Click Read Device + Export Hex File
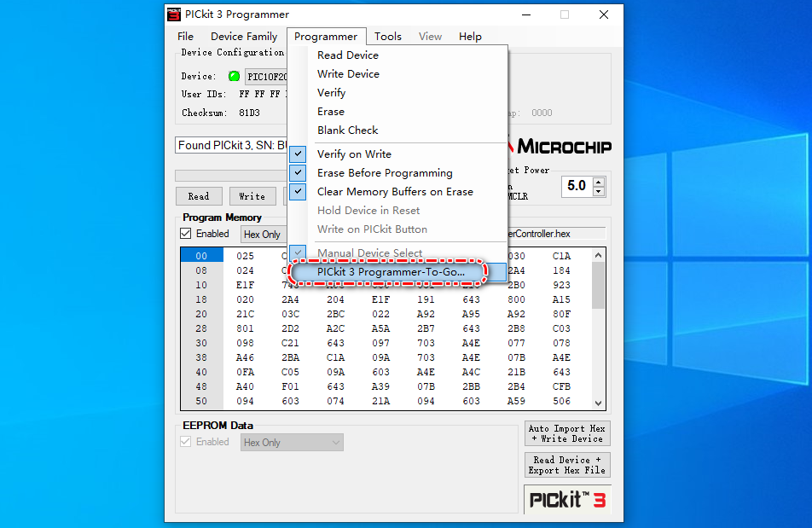Screen dimensions: 812x528 tap(567, 465)
